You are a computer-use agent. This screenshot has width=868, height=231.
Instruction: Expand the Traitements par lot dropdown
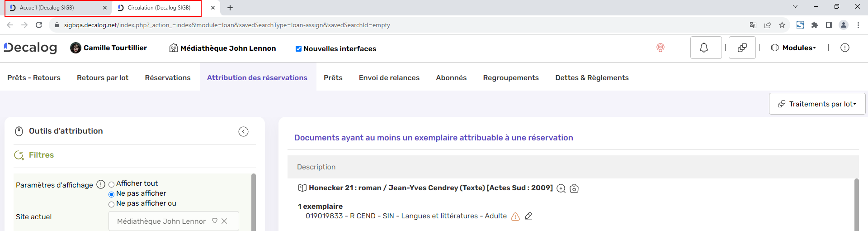(x=817, y=104)
